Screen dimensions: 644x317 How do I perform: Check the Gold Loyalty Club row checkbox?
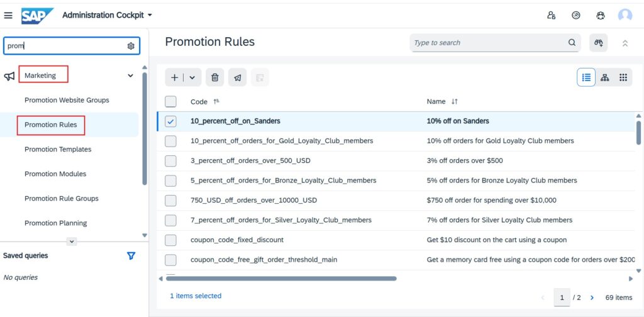pyautogui.click(x=170, y=142)
